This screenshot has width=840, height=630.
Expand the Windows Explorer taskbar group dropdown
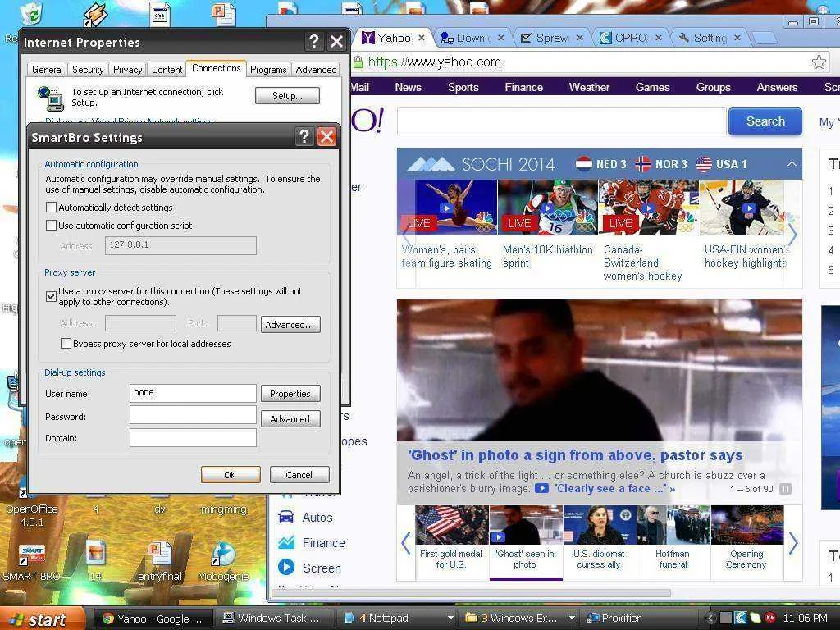572,619
